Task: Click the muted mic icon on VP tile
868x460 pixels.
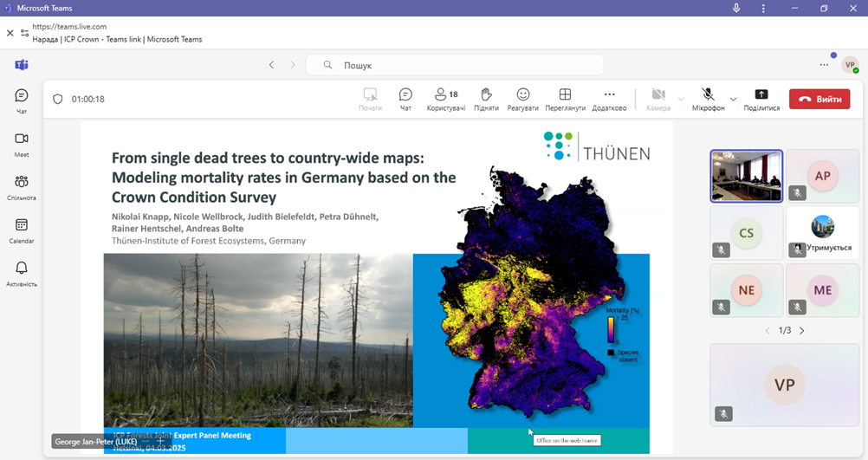Action: pos(723,413)
